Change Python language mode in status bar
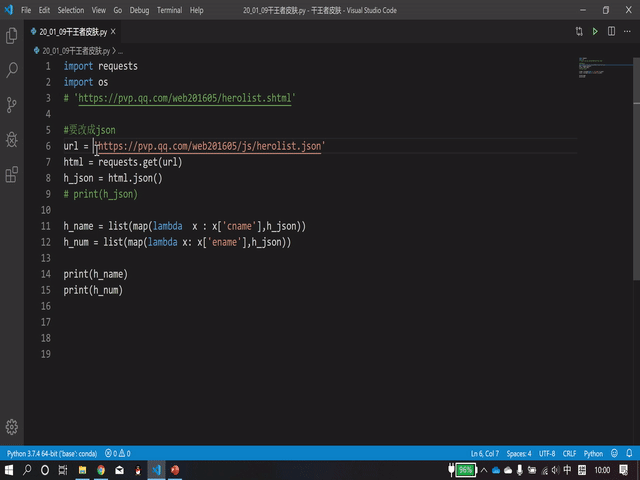This screenshot has height=480, width=640. (x=593, y=453)
